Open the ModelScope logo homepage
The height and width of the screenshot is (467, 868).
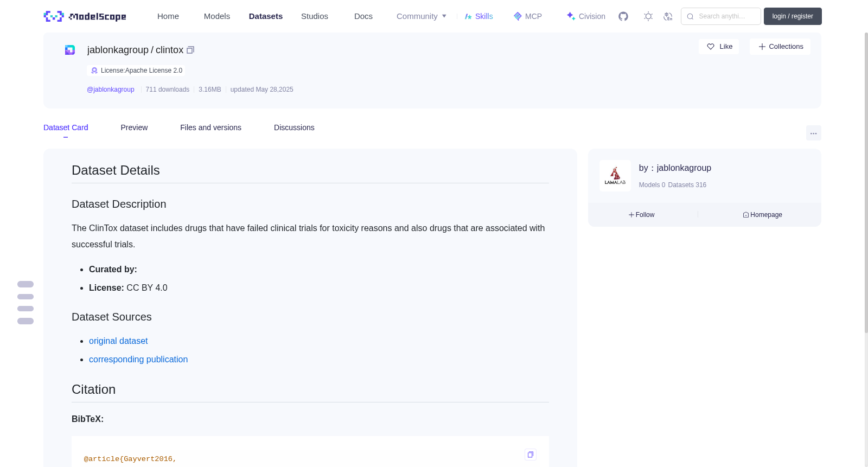click(x=85, y=16)
